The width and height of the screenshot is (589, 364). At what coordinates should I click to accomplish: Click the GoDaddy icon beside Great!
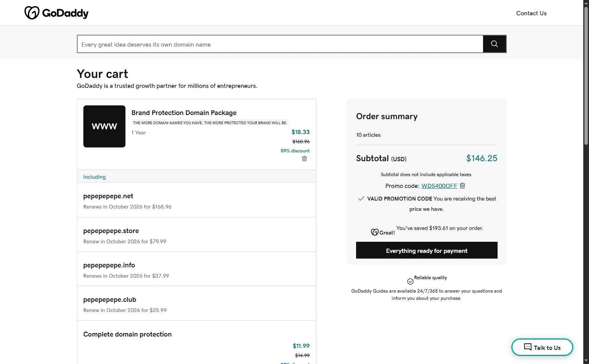374,232
